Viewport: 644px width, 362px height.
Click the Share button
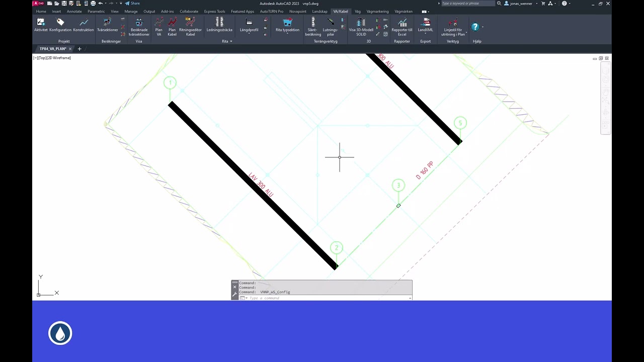click(x=133, y=4)
